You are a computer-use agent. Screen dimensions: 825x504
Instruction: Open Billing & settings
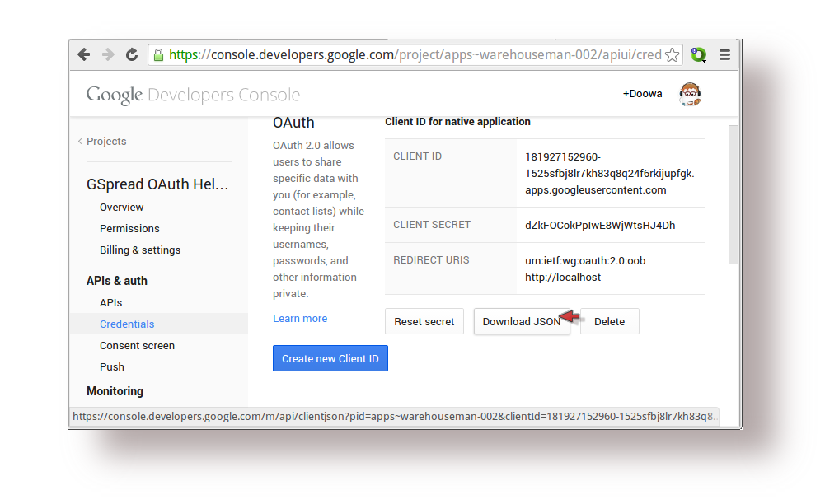click(x=140, y=250)
